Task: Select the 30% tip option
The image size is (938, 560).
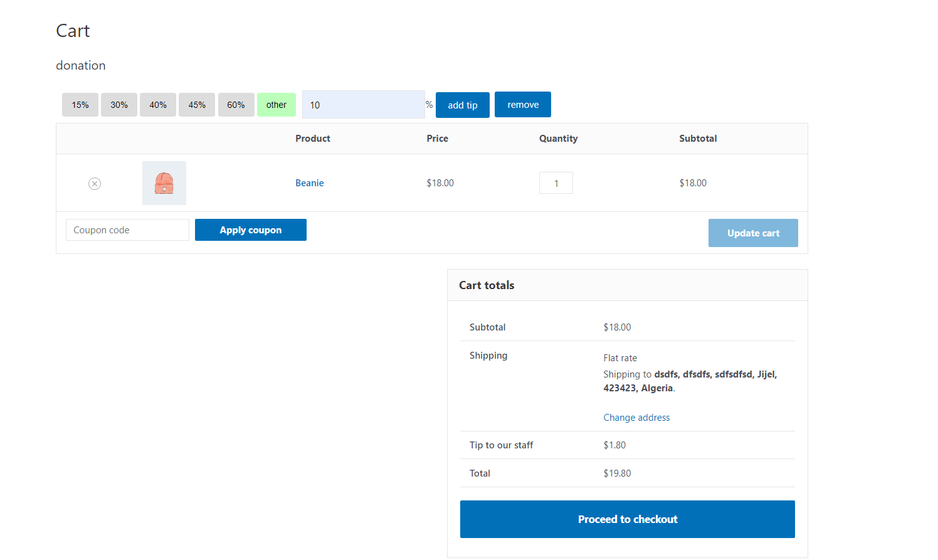Action: coord(119,104)
